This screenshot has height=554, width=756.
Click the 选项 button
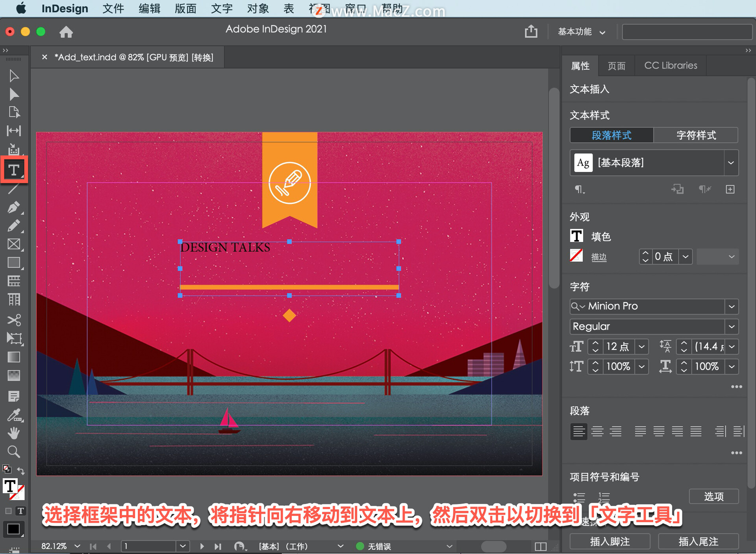click(713, 497)
